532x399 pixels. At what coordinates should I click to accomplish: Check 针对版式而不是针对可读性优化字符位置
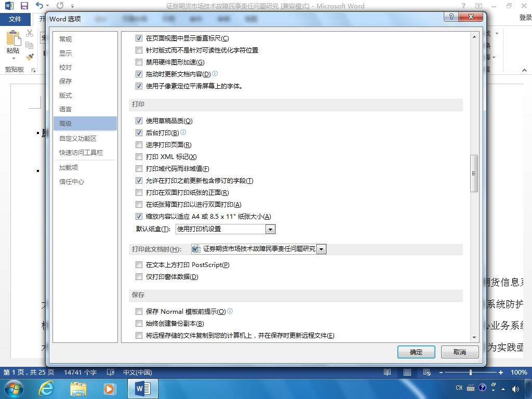(x=139, y=50)
